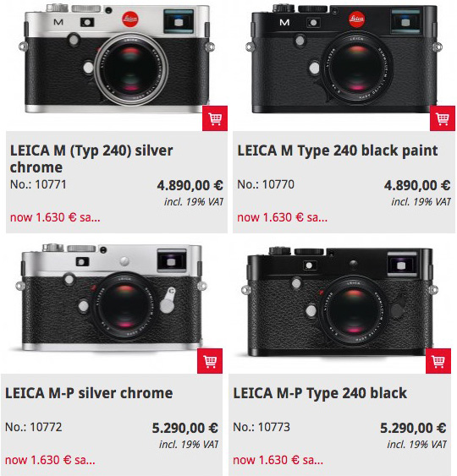Add Leica M black paint to cart
The width and height of the screenshot is (457, 476).
click(x=443, y=118)
